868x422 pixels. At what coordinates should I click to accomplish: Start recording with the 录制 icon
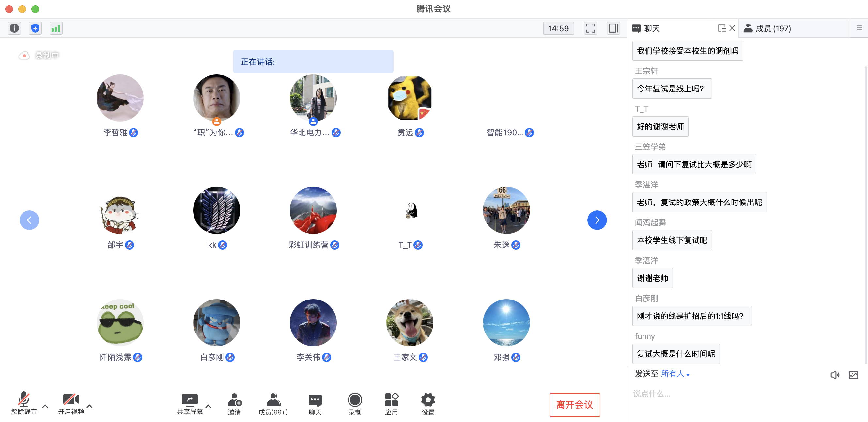[355, 403]
